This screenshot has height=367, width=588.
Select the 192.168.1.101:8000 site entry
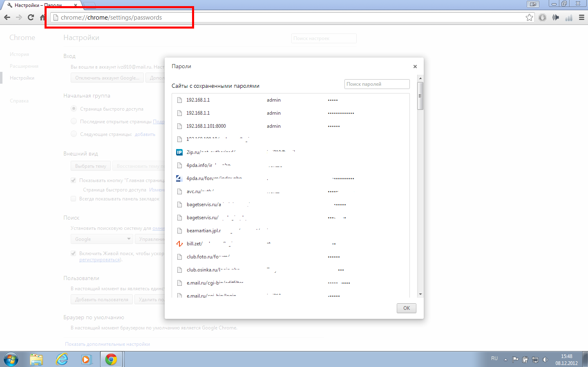[x=206, y=126]
